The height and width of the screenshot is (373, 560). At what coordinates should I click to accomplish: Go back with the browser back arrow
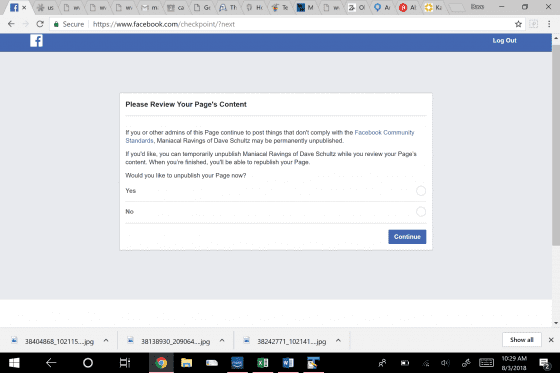coord(11,24)
